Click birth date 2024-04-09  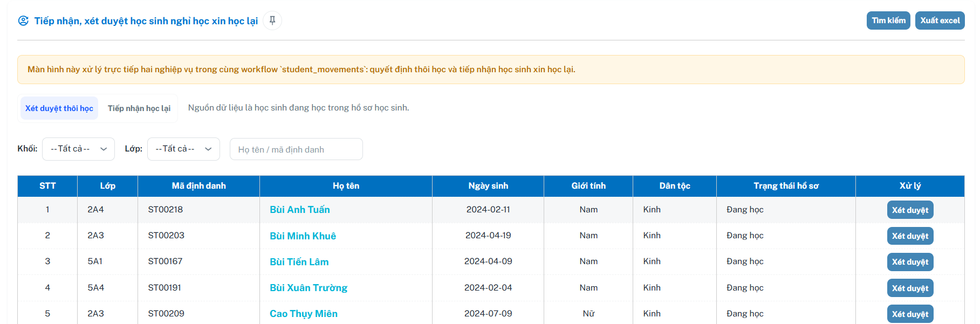(x=488, y=261)
